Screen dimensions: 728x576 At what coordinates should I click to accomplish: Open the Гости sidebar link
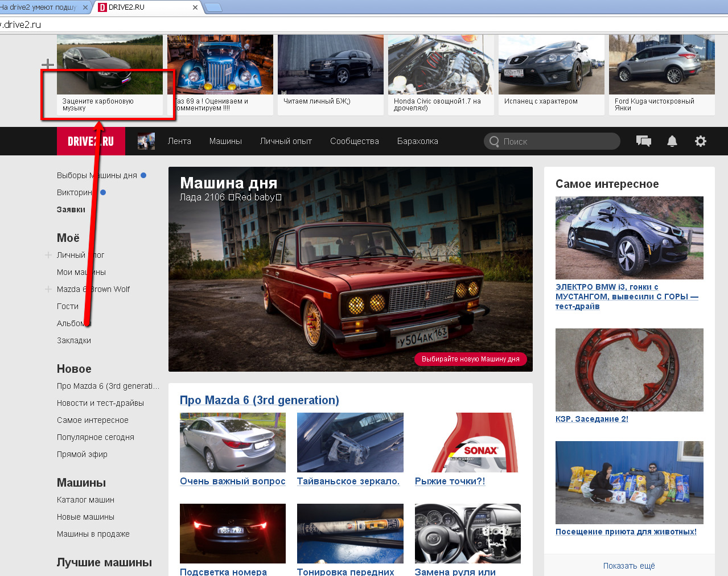[68, 306]
